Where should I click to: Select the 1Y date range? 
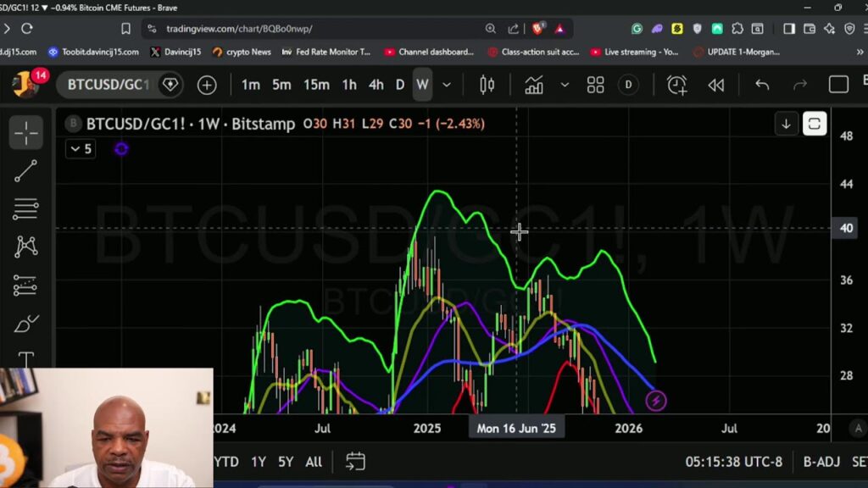click(259, 462)
